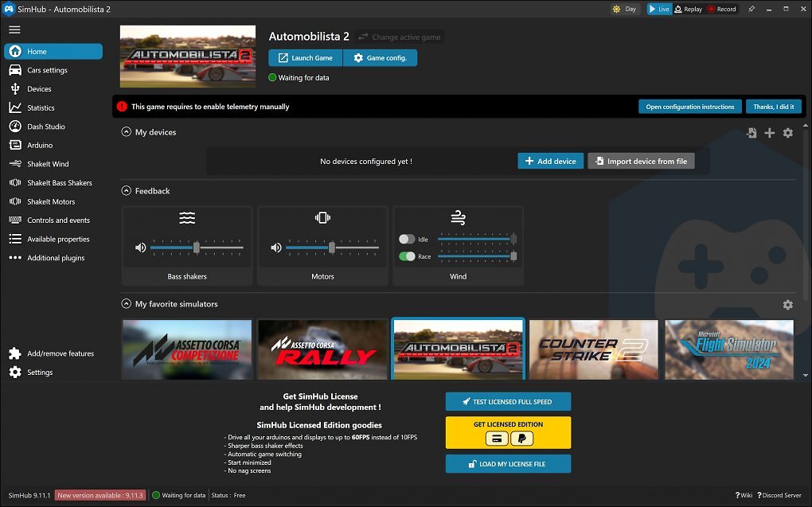Adjust Wind Idle intensity slider

click(x=477, y=239)
